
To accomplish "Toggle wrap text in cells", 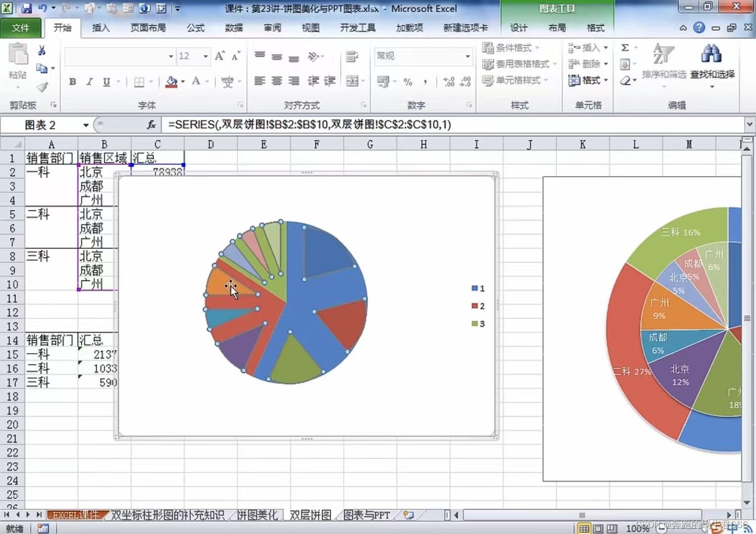I will tap(352, 56).
